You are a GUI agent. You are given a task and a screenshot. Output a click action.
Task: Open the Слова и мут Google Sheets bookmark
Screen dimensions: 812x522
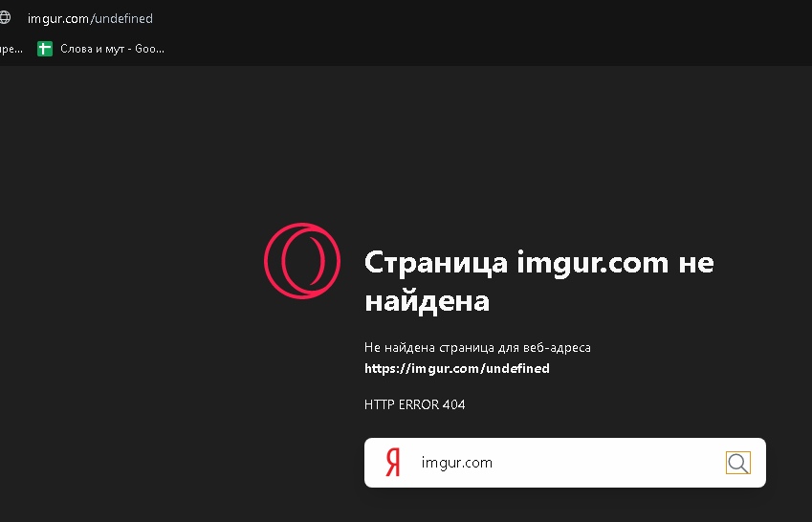coord(101,49)
